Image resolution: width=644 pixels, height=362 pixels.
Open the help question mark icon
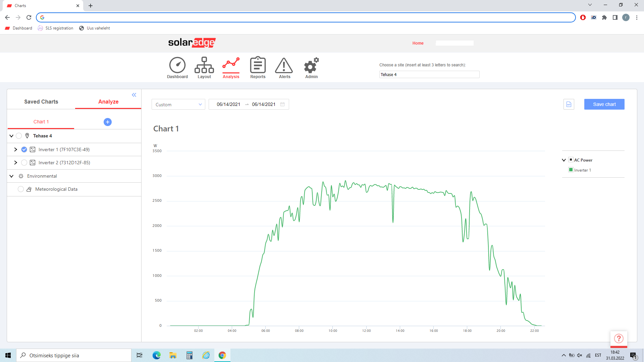tap(619, 339)
